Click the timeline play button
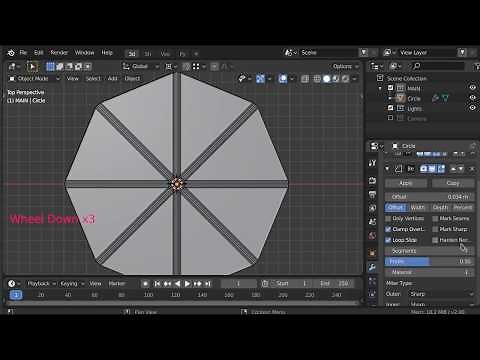 coord(187,284)
